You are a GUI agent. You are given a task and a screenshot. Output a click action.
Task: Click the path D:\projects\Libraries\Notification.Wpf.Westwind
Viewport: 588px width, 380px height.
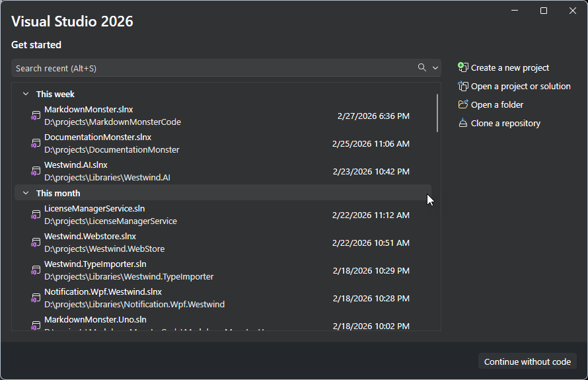pos(134,304)
